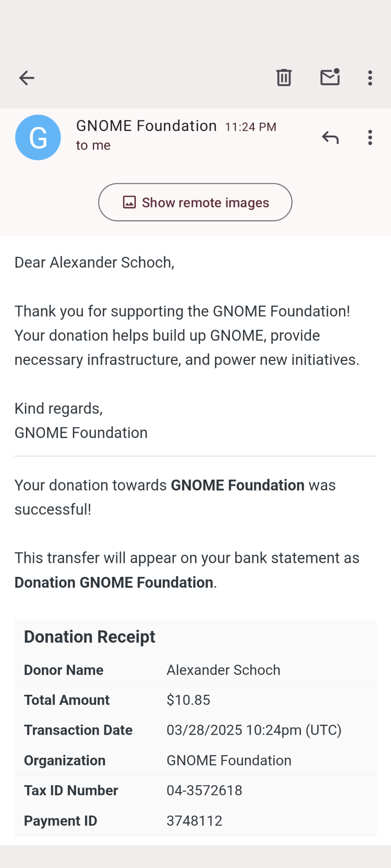Tap the 11:24 PM timestamp
Screen dimensions: 391x868
[251, 127]
